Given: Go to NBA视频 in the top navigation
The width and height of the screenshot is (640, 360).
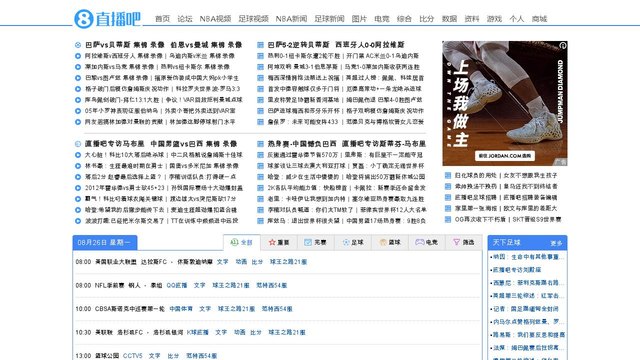Looking at the screenshot, I should pos(216,19).
